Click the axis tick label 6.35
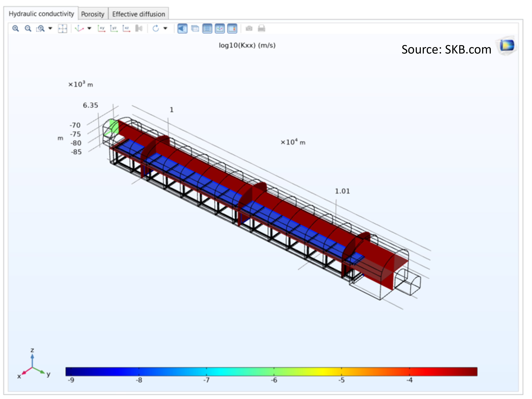The width and height of the screenshot is (532, 399). tap(90, 105)
